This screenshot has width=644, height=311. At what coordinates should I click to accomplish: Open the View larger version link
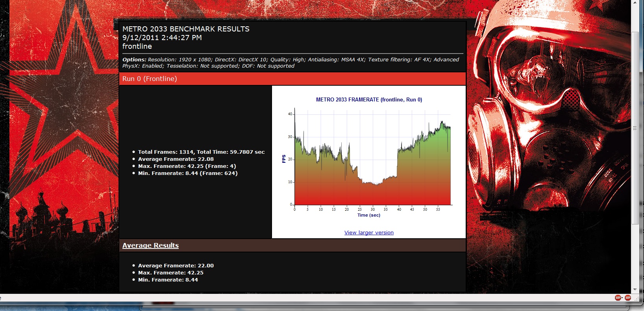point(369,232)
